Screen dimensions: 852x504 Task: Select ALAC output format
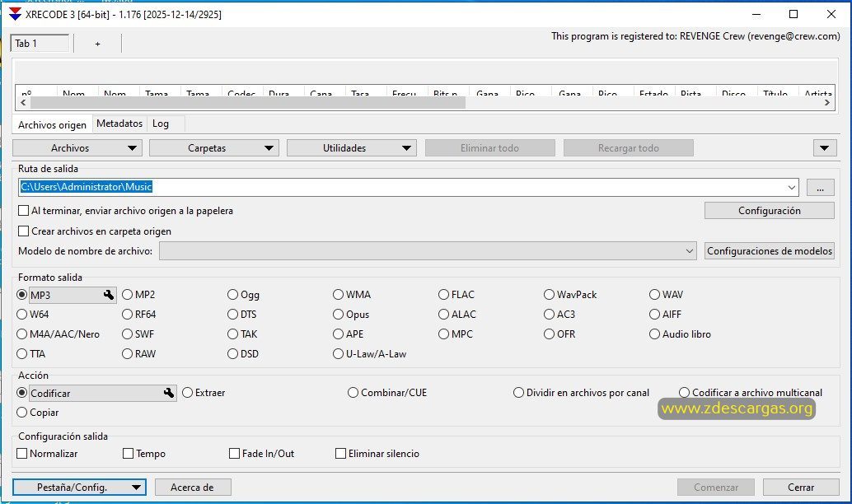point(443,314)
